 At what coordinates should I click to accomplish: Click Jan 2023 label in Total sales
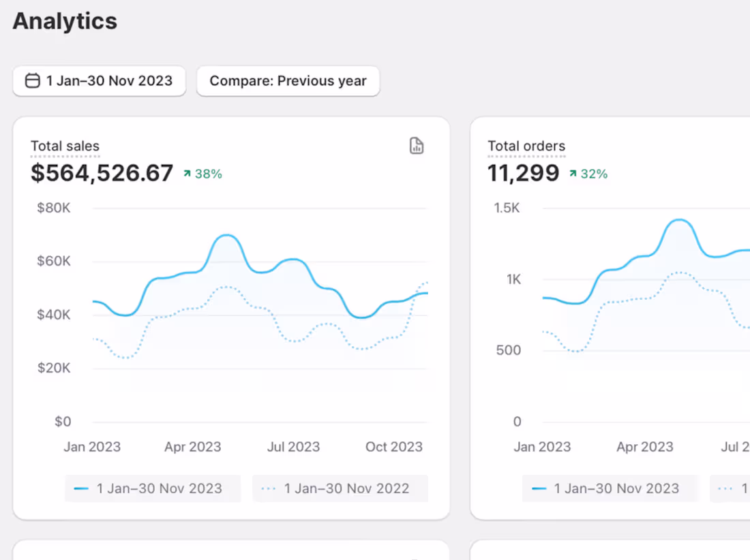click(92, 447)
